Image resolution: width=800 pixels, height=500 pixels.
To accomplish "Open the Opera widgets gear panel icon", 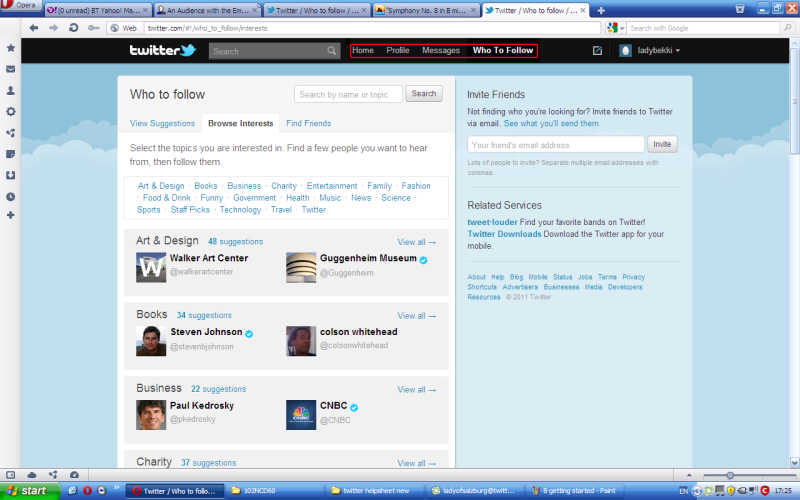I will pos(10,111).
